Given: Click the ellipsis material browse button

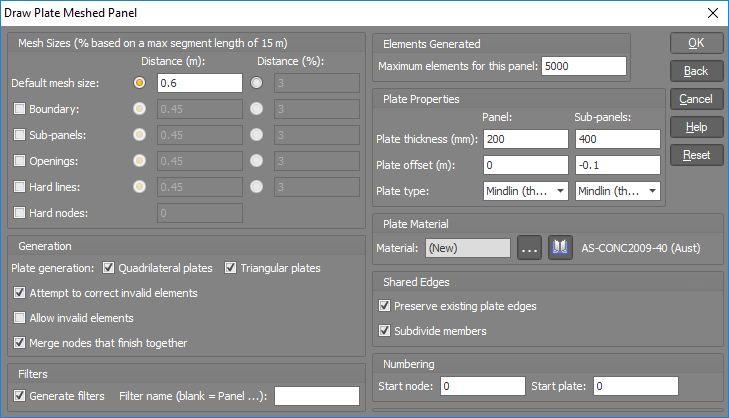Looking at the screenshot, I should click(530, 247).
